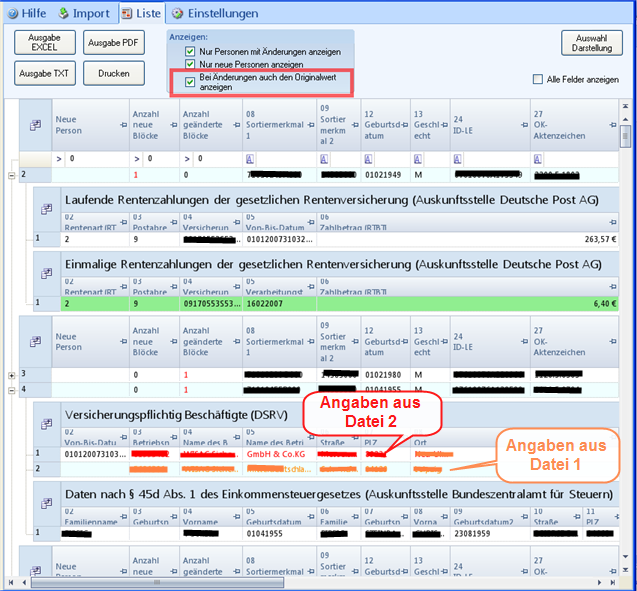Click the Auswahl Darstellung button

point(591,42)
